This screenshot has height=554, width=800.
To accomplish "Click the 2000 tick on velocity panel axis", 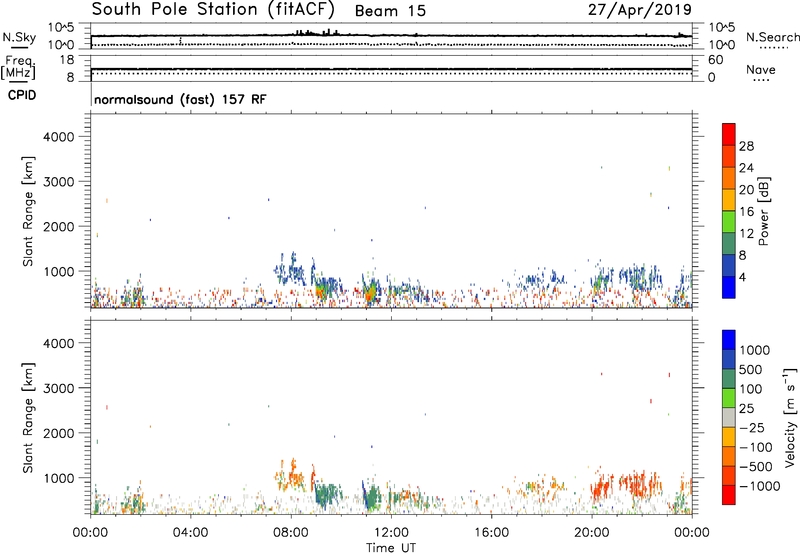I will tap(59, 433).
